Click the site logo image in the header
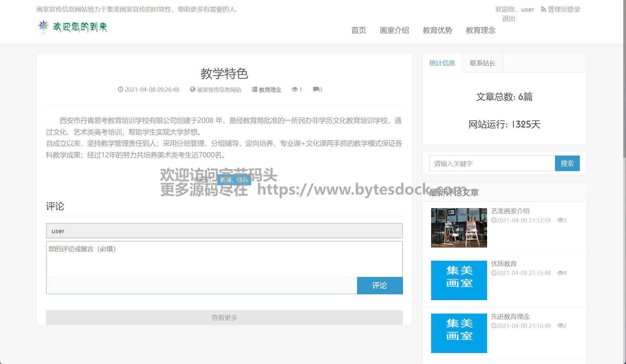The image size is (626, 364). [x=73, y=27]
